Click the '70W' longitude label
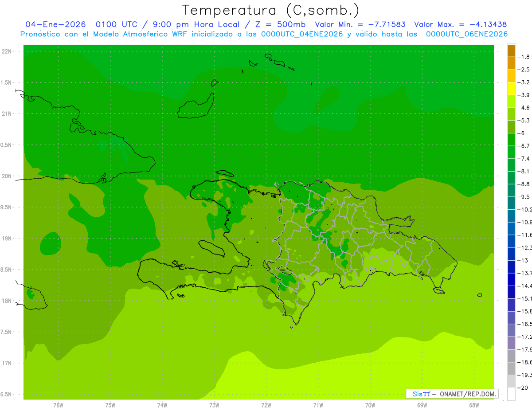The width and height of the screenshot is (532, 411). coord(370,405)
